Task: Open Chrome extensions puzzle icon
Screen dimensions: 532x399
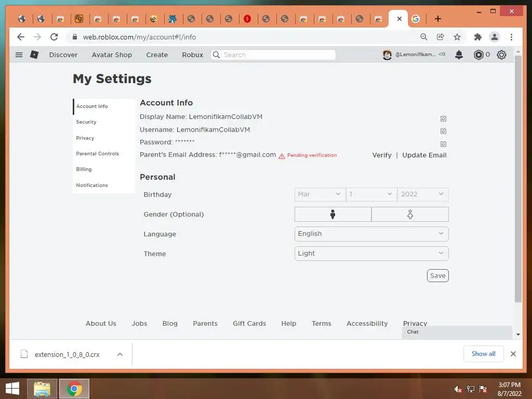Action: click(x=478, y=37)
